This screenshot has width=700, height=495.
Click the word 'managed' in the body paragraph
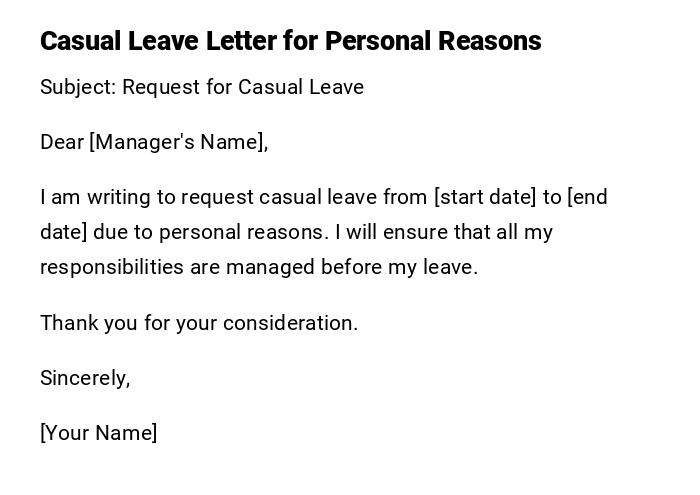coord(270,267)
